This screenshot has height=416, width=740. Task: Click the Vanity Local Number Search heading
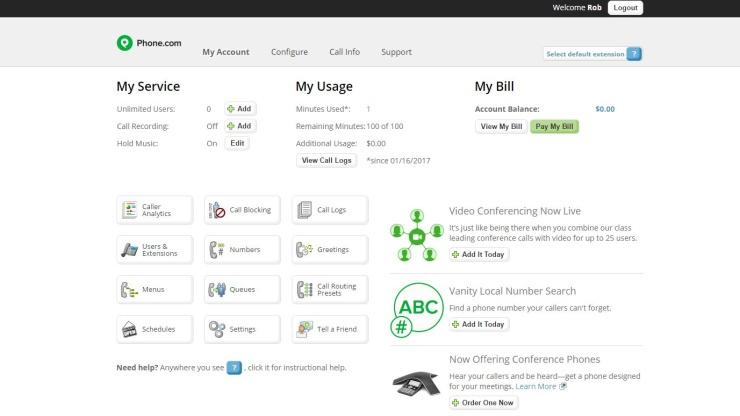[x=513, y=291]
